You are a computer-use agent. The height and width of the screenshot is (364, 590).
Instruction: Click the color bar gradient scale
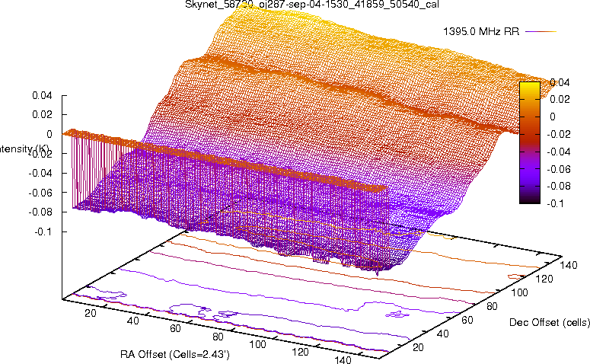tap(529, 142)
